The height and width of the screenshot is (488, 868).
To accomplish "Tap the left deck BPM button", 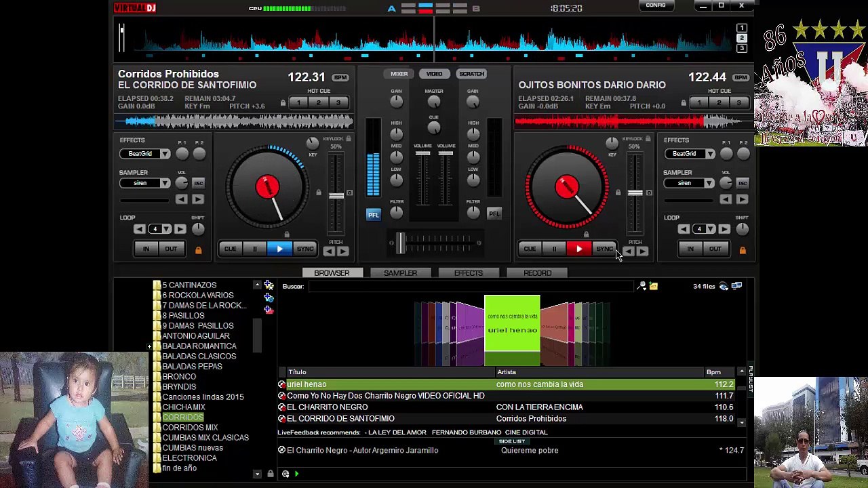I will pyautogui.click(x=340, y=77).
